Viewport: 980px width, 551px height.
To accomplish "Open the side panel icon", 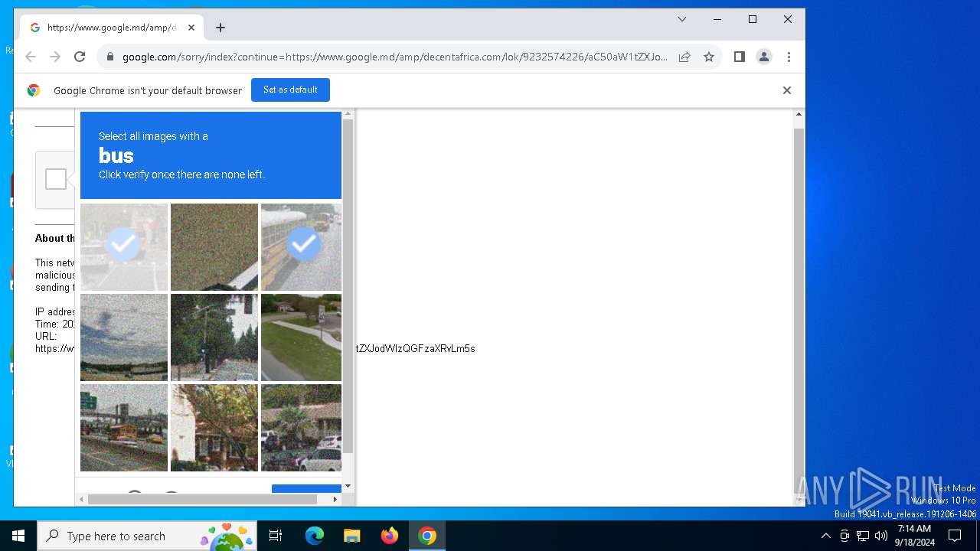I will [740, 57].
